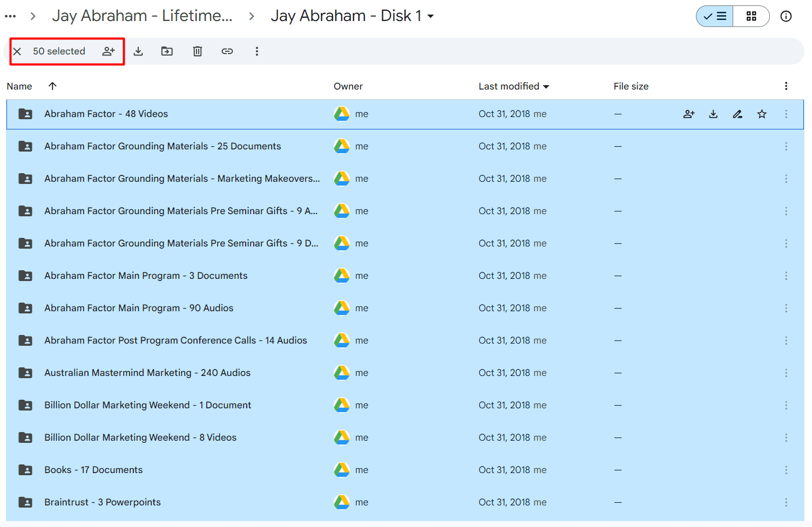The image size is (812, 527).
Task: Open more actions for Pre Seminar Gifts - 9 D... folder
Action: (786, 243)
